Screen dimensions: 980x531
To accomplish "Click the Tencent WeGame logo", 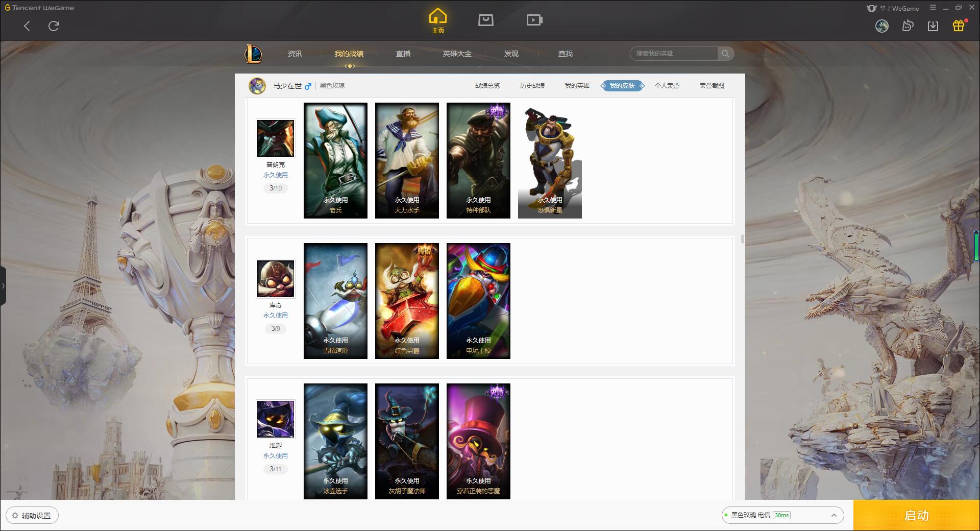I will coord(39,8).
